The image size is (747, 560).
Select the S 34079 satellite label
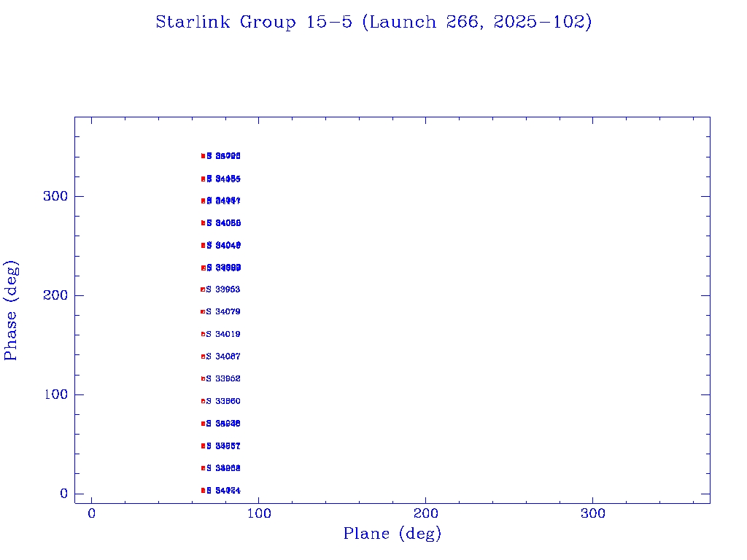(x=224, y=312)
